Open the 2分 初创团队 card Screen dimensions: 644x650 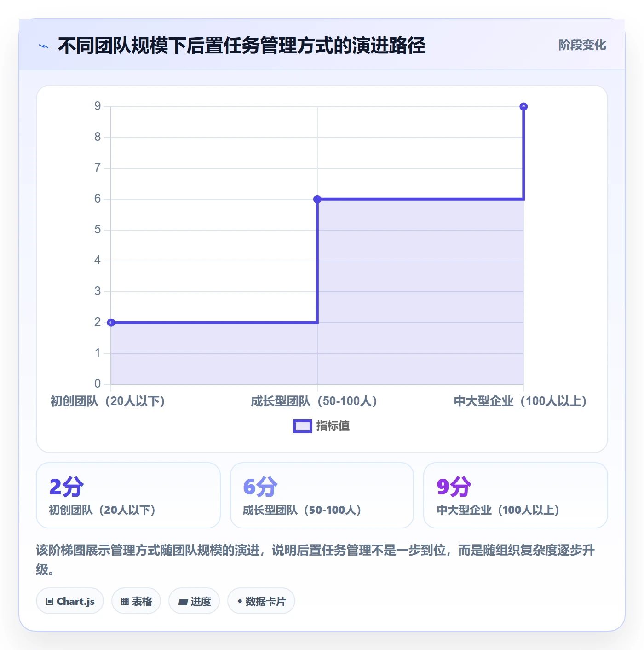(128, 495)
